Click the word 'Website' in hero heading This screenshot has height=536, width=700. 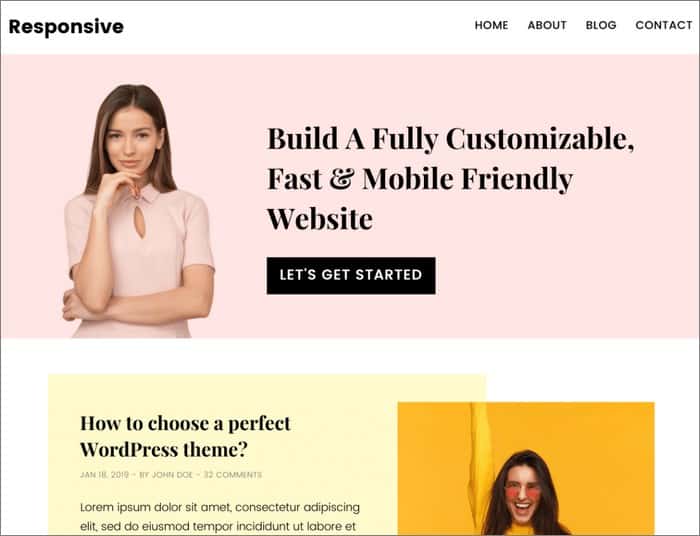tap(320, 219)
